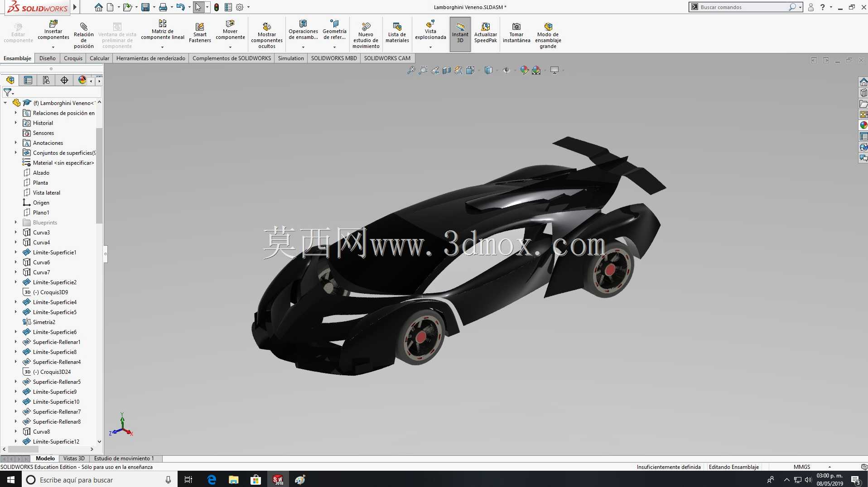
Task: Undo the last action
Action: tap(180, 7)
